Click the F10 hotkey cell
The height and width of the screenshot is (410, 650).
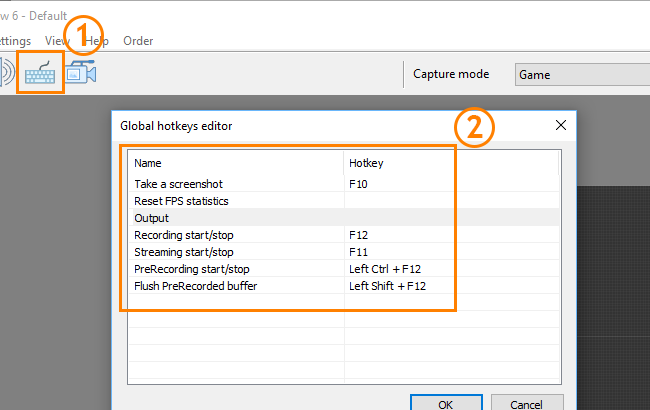point(451,184)
